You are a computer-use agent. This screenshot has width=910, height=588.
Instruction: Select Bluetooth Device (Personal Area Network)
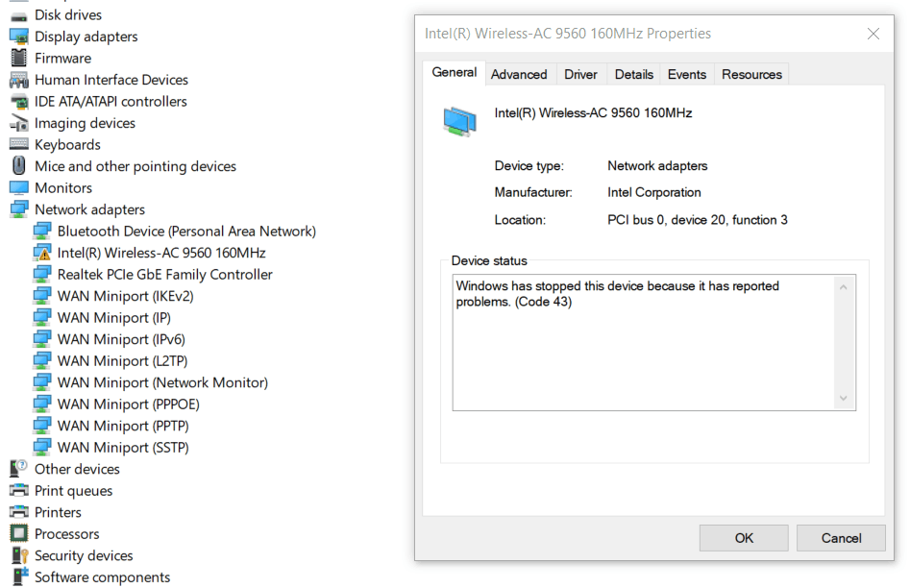tap(186, 231)
